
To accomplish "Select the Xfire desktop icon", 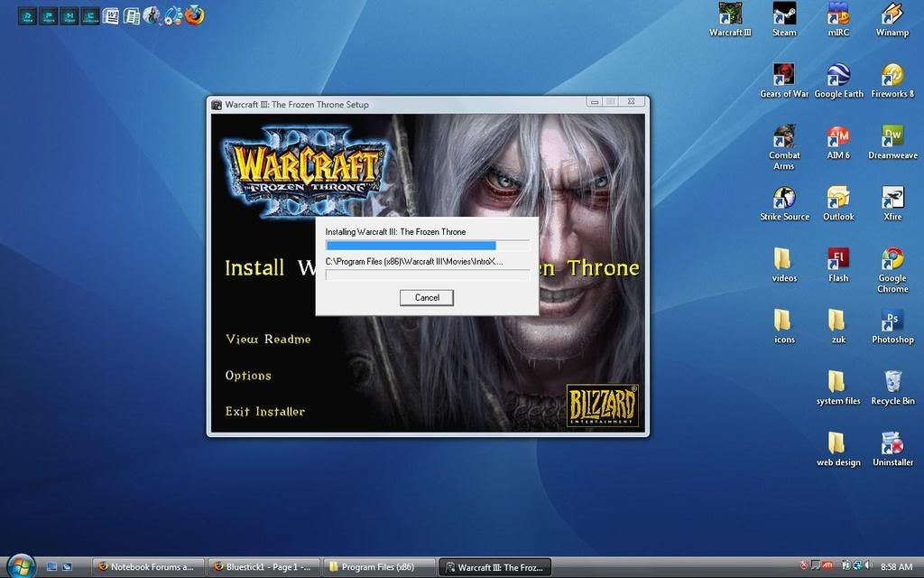I will point(892,203).
